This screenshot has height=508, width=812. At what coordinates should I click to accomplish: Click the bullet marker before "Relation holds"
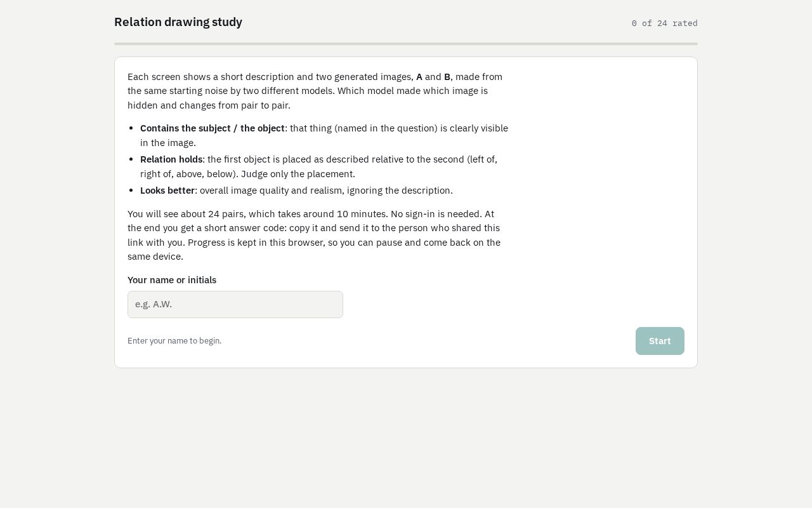[131, 159]
